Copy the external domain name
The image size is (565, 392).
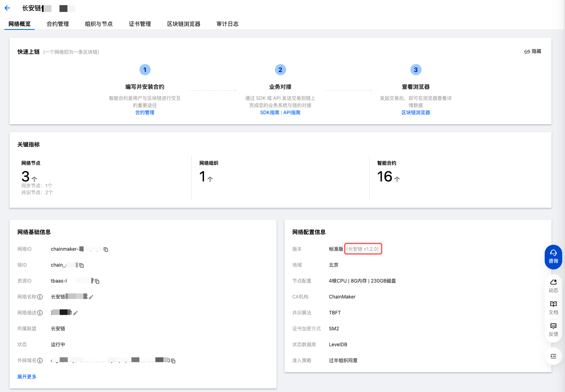tap(173, 361)
